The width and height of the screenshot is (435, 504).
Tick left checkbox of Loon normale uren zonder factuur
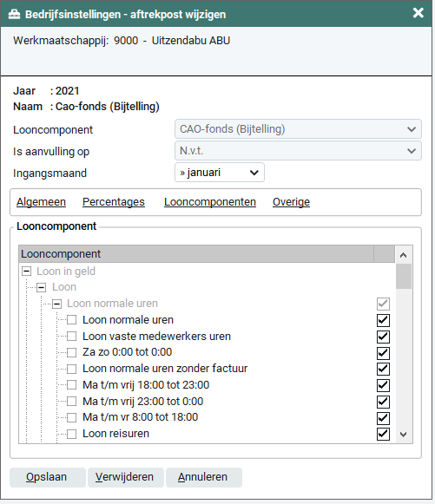[71, 369]
